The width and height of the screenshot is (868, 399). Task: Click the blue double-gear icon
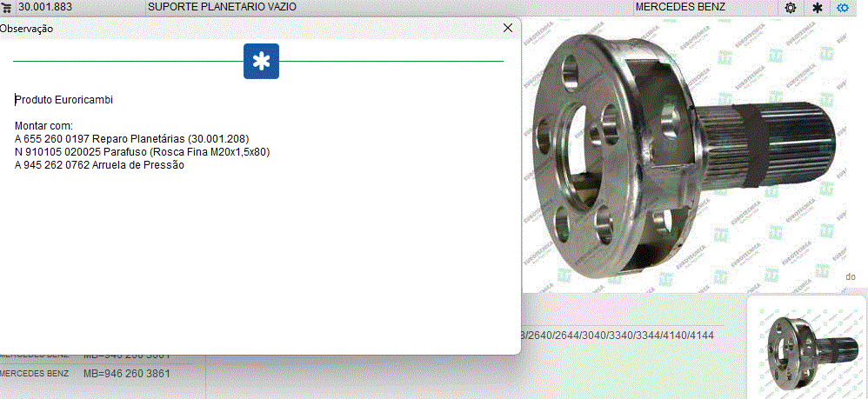pyautogui.click(x=843, y=8)
